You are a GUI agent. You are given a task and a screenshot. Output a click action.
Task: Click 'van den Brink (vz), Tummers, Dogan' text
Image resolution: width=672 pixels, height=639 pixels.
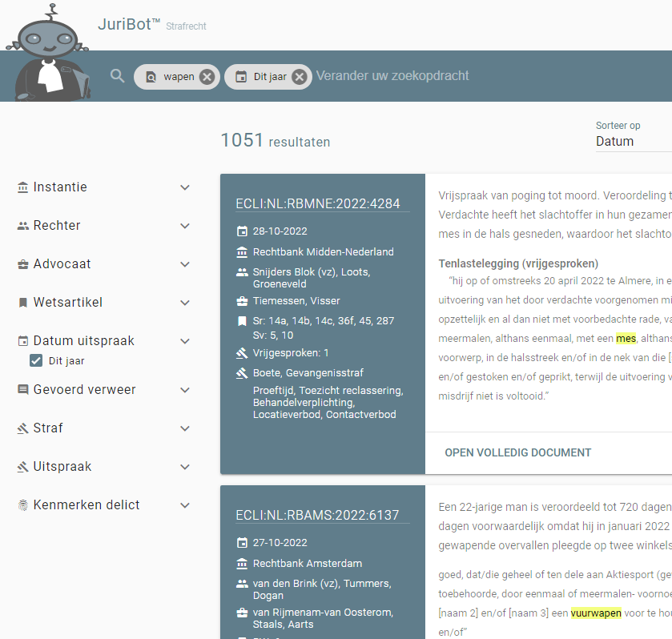pos(322,589)
